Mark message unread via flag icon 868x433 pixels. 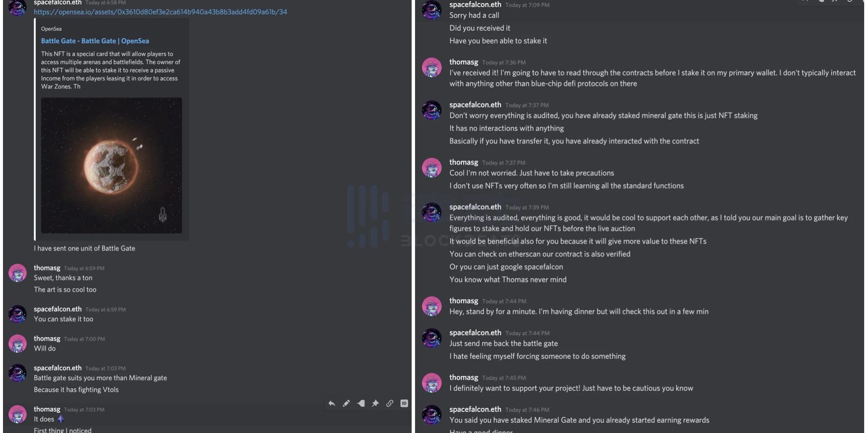360,403
